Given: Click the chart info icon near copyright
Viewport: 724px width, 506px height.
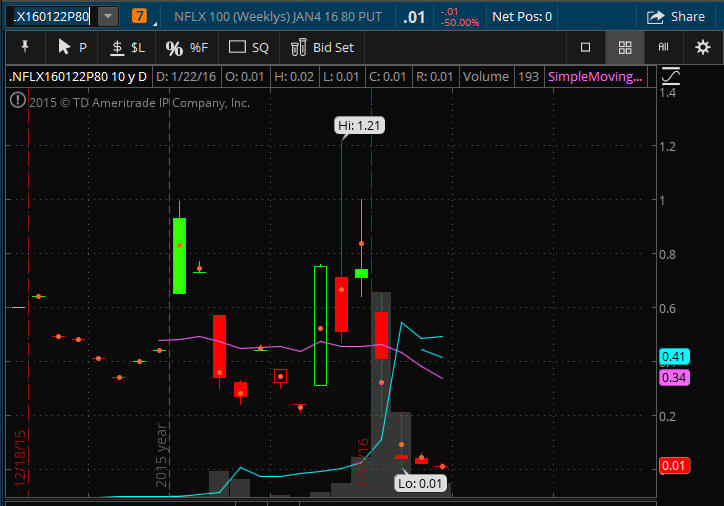Looking at the screenshot, I should [x=17, y=101].
